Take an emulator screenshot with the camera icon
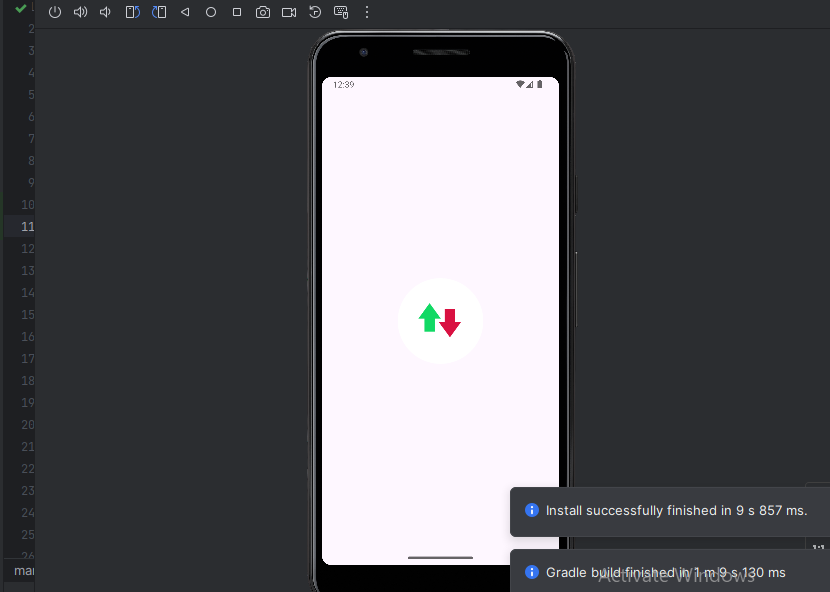The height and width of the screenshot is (592, 830). pyautogui.click(x=263, y=13)
